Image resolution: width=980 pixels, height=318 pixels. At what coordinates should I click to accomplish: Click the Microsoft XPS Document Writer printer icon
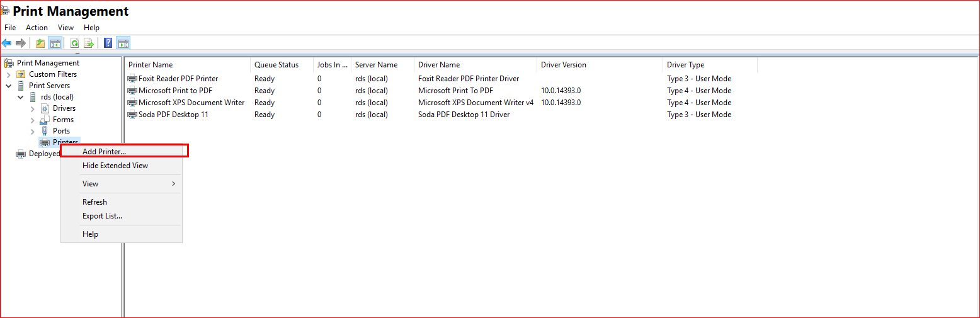pos(132,103)
